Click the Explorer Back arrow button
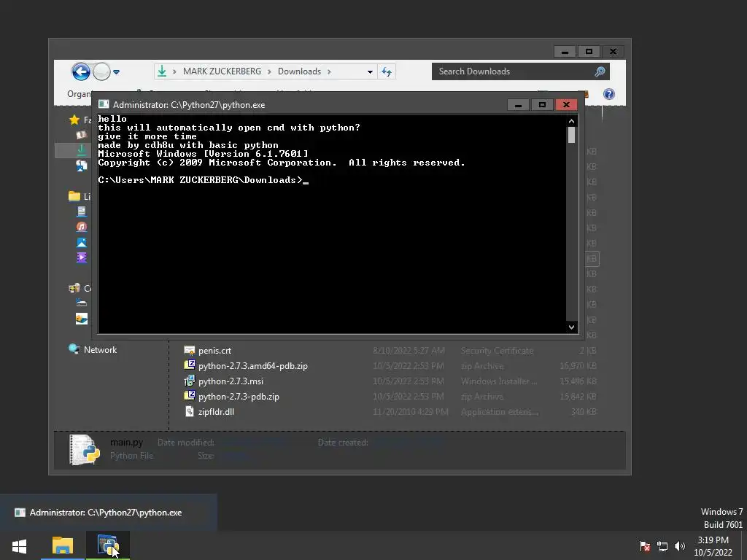Viewport: 747px width, 560px height. tap(81, 72)
